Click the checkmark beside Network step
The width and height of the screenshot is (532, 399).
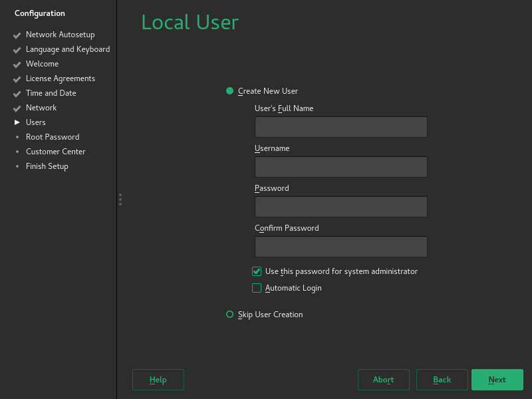(17, 108)
